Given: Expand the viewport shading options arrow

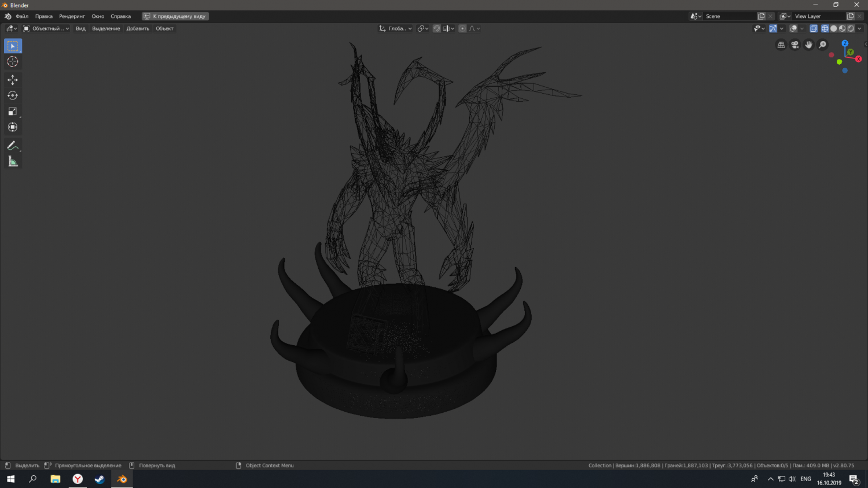Looking at the screenshot, I should click(859, 28).
